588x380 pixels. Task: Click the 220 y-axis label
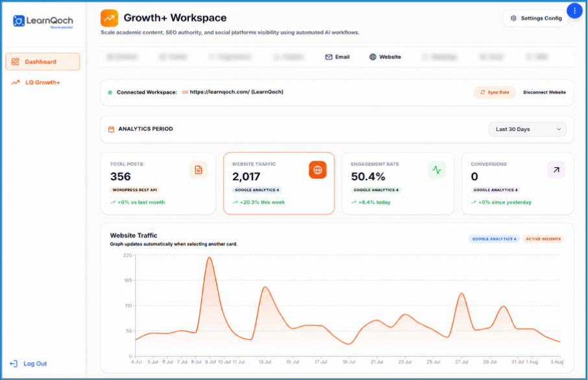(127, 255)
